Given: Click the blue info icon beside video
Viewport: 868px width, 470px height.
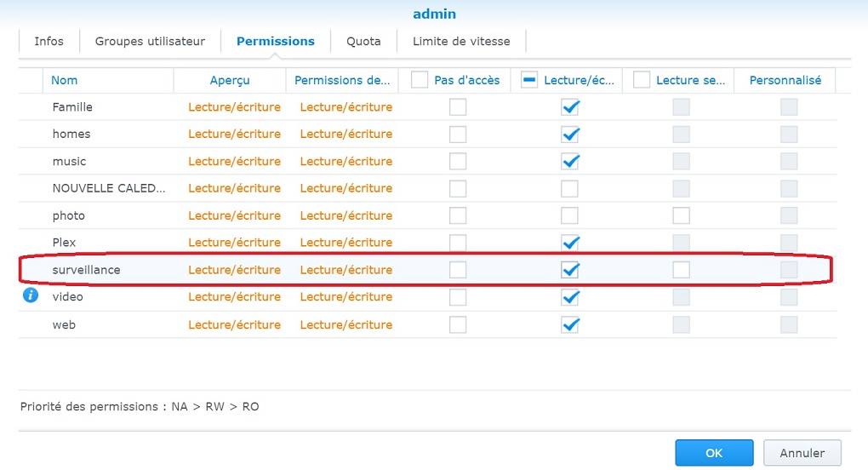Looking at the screenshot, I should click(31, 295).
